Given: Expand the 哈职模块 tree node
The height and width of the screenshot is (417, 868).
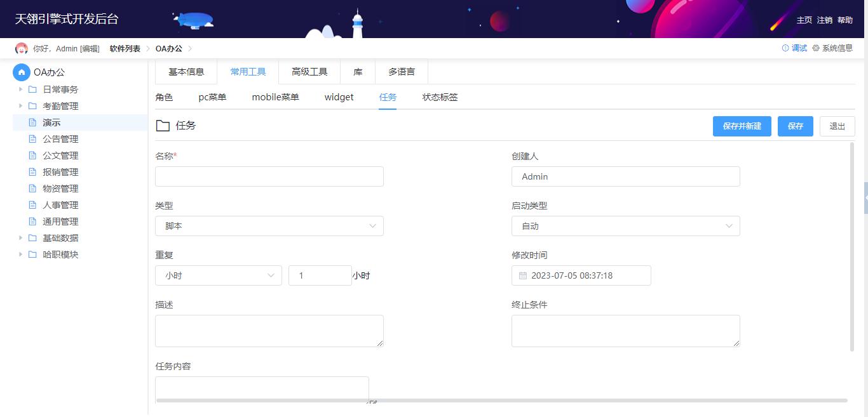Looking at the screenshot, I should click(x=20, y=254).
